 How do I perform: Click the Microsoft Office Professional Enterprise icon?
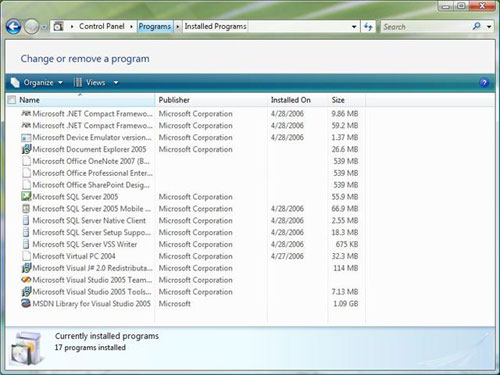[26, 173]
